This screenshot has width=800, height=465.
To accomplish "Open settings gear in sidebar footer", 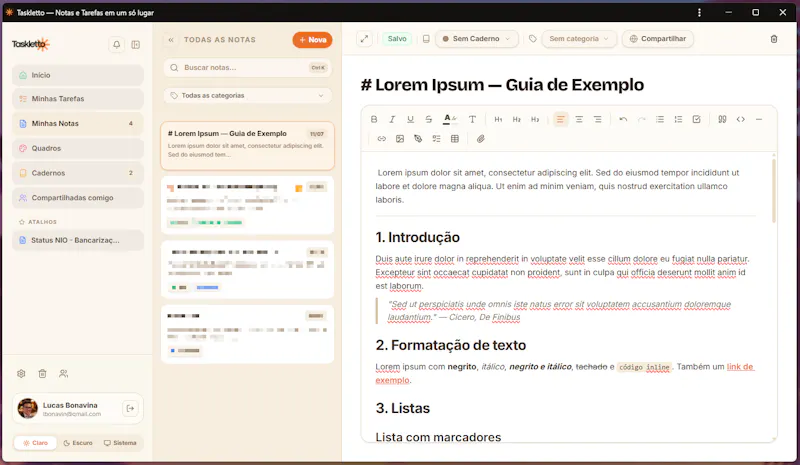I will tap(21, 374).
